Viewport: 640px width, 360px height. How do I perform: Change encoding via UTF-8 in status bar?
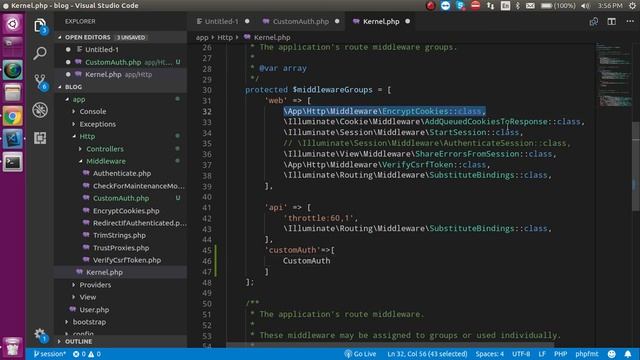(521, 354)
